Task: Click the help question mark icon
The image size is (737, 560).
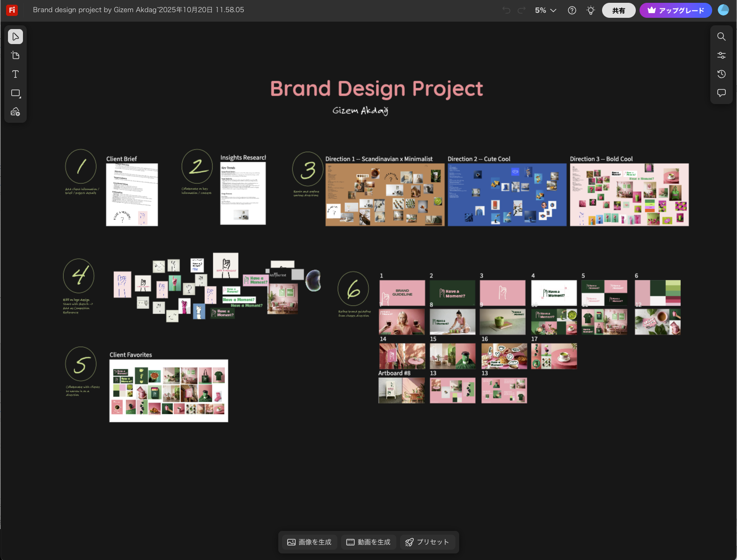Action: coord(572,10)
